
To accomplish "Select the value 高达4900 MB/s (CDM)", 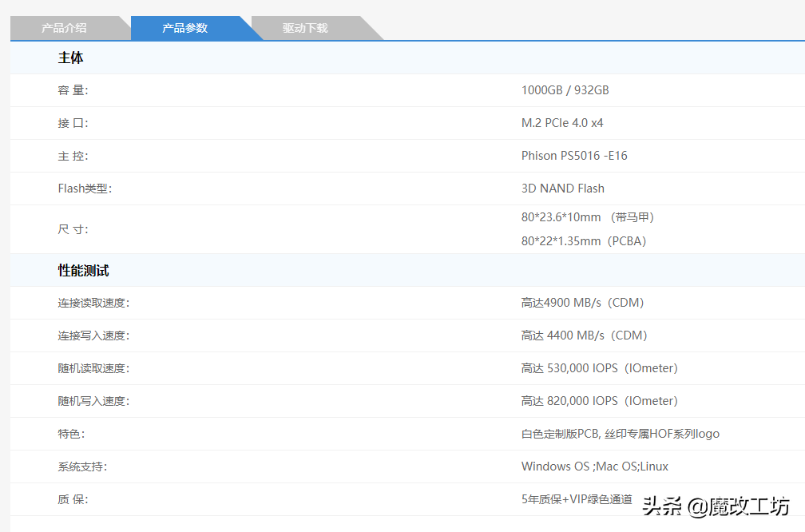I will 583,303.
